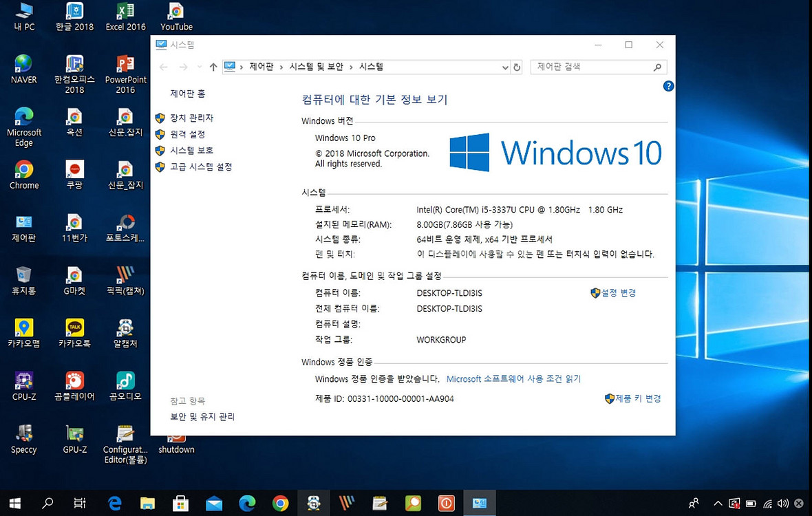Image resolution: width=812 pixels, height=516 pixels.
Task: Select Speccy desktop icon
Action: [x=24, y=439]
